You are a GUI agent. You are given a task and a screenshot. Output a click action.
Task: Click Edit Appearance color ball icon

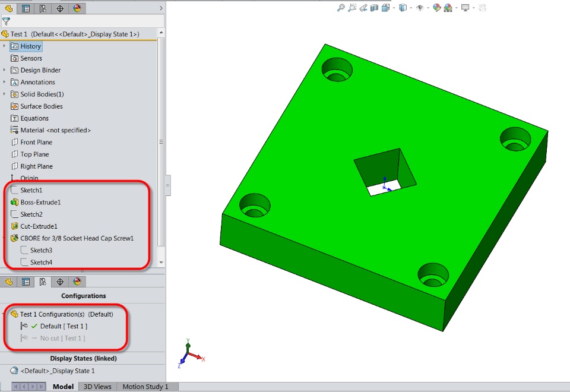(x=436, y=8)
